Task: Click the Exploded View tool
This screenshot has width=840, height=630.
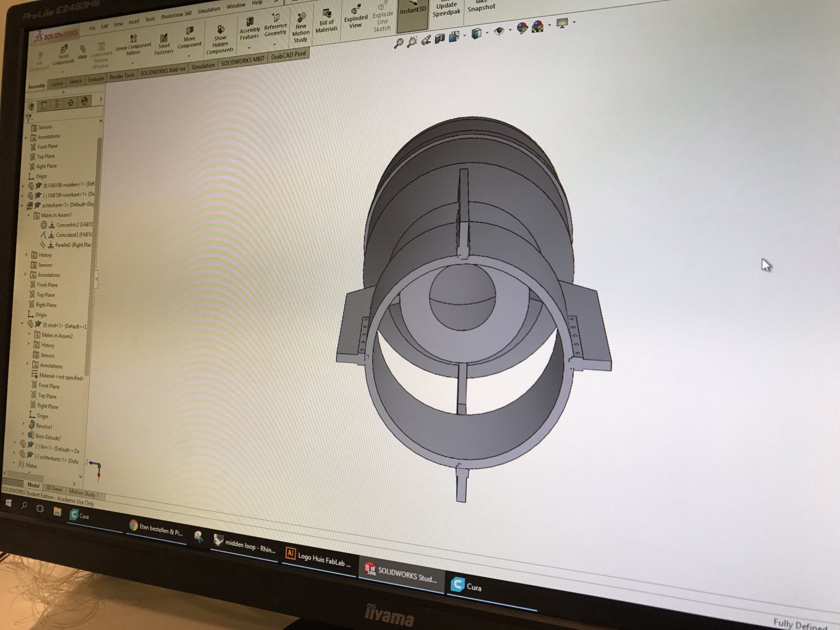Action: coord(355,17)
